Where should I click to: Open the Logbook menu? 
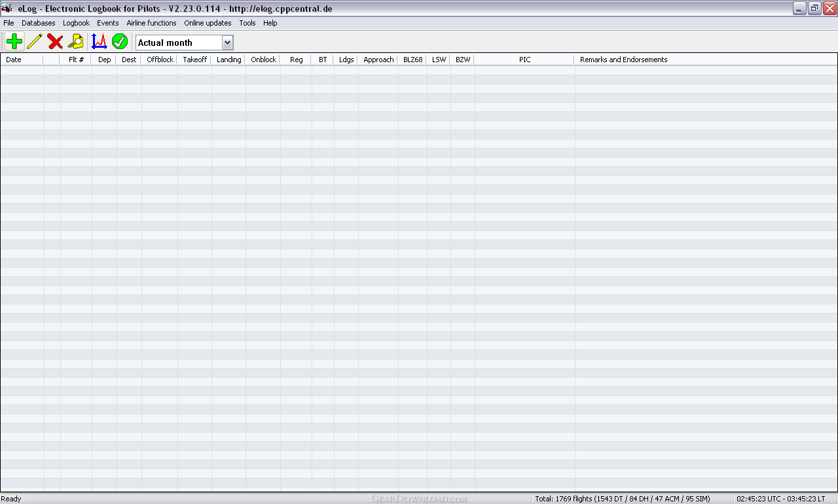click(76, 23)
